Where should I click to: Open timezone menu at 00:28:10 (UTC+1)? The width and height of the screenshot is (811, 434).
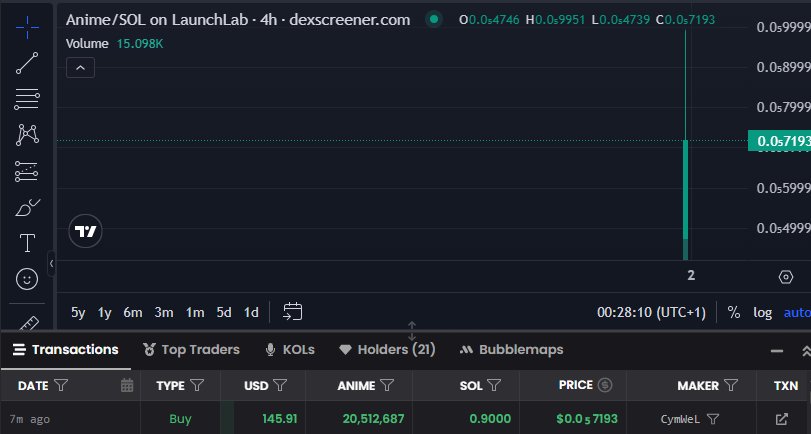(651, 312)
